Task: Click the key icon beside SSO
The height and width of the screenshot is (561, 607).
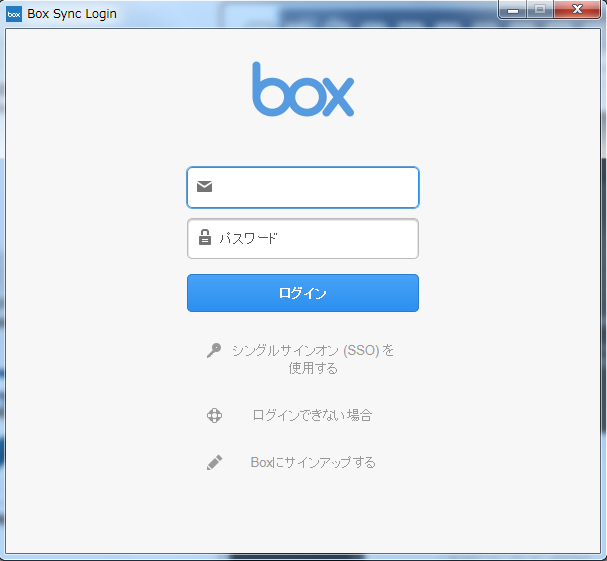Action: pos(214,350)
